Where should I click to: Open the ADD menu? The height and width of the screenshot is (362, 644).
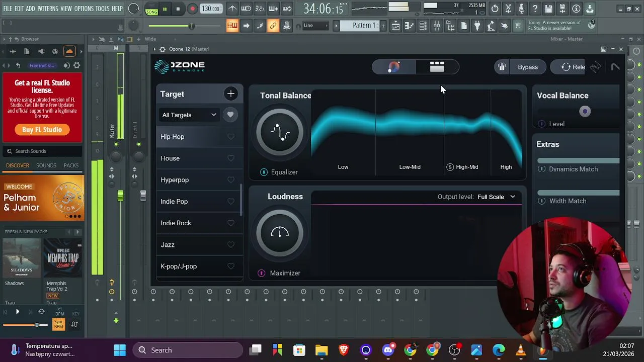[x=31, y=9]
